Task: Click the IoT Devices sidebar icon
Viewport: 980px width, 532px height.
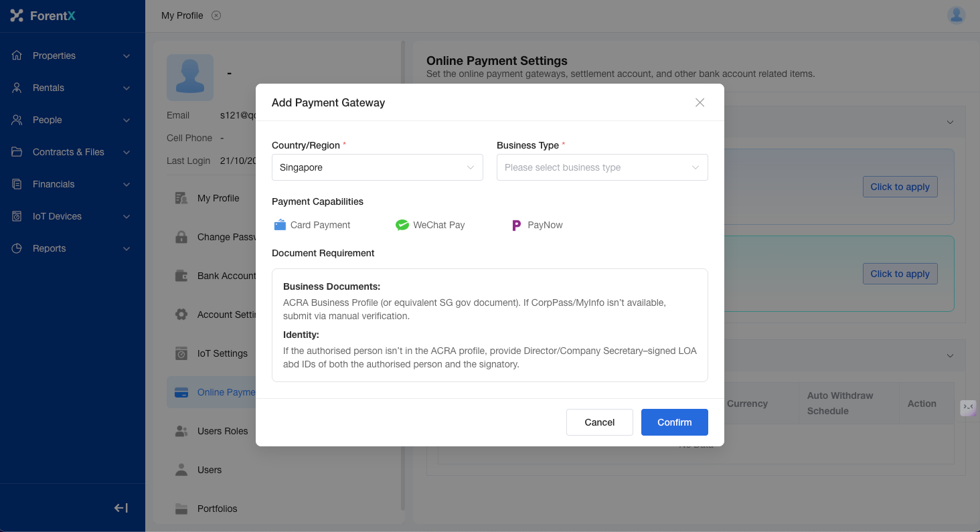Action: coord(17,216)
